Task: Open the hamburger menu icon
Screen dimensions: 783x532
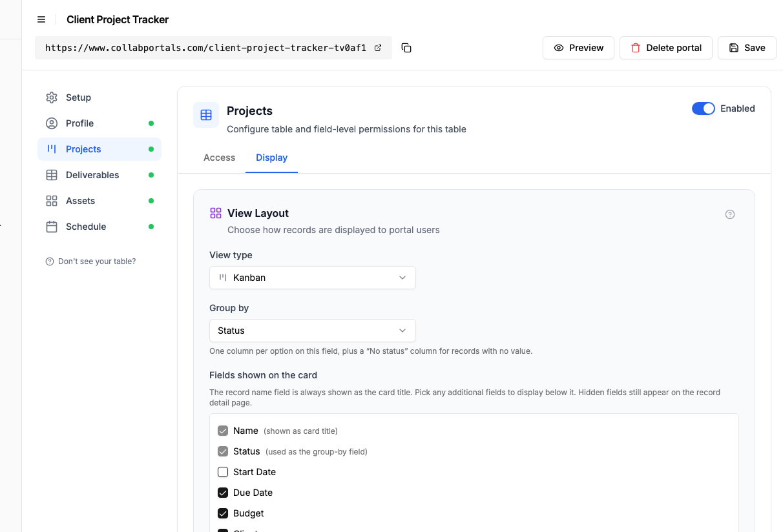Action: 41,19
